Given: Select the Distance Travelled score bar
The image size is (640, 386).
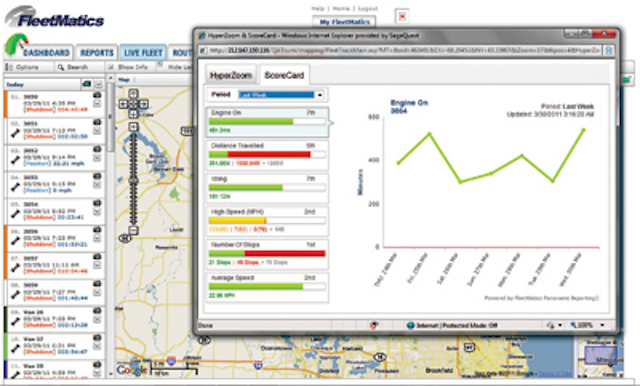Looking at the screenshot, I should (x=267, y=155).
